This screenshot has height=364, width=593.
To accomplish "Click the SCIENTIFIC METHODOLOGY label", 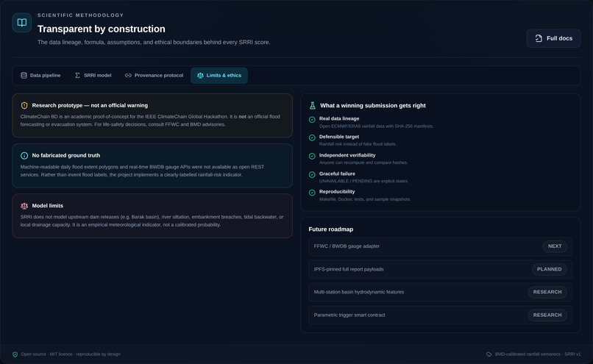I will (x=80, y=15).
